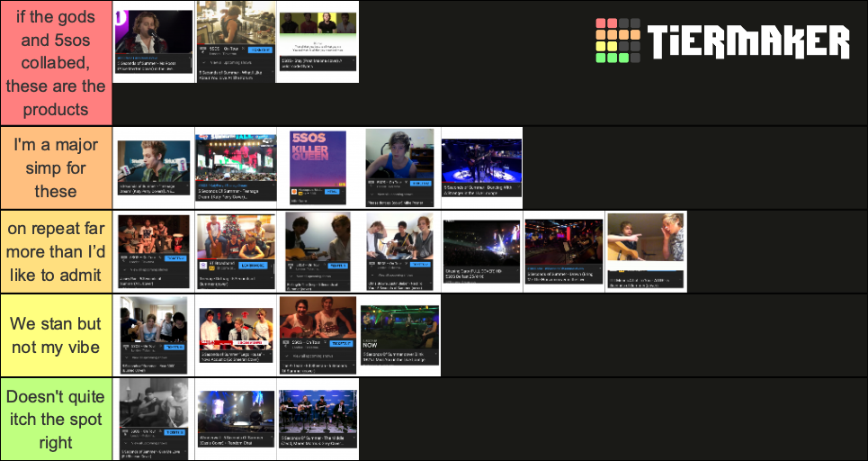This screenshot has height=461, width=868.
Task: Click blue button on Killer Queen thumbnail
Action: [x=332, y=191]
